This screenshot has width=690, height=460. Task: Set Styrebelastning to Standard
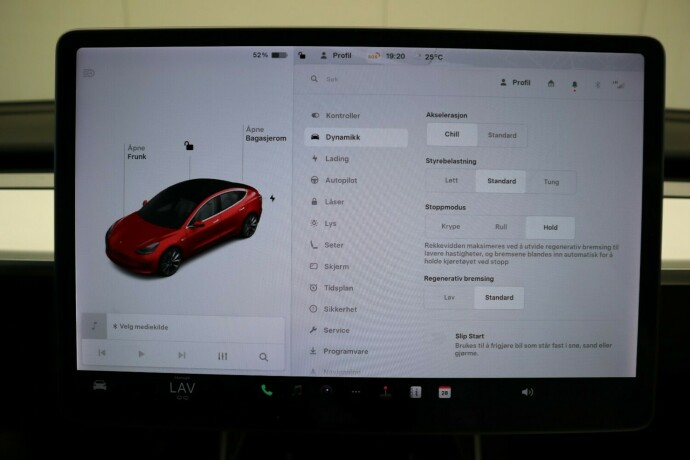point(501,181)
